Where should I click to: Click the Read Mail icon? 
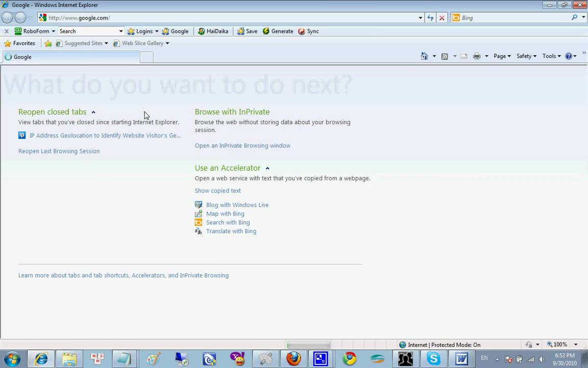click(464, 56)
